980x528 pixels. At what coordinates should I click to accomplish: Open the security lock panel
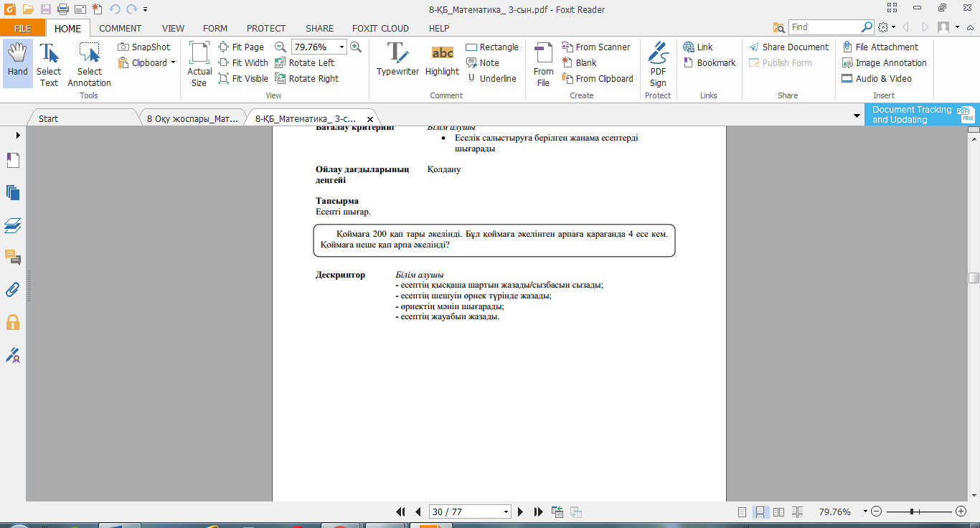(x=13, y=322)
